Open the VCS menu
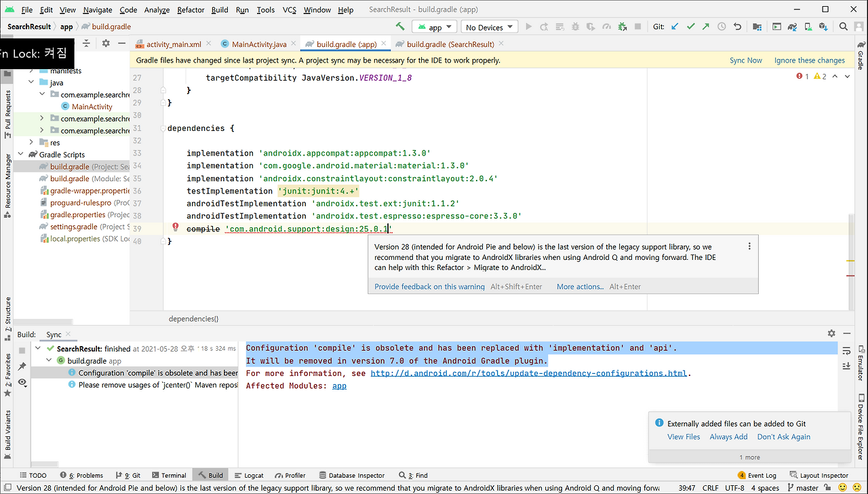868x494 pixels. click(290, 10)
